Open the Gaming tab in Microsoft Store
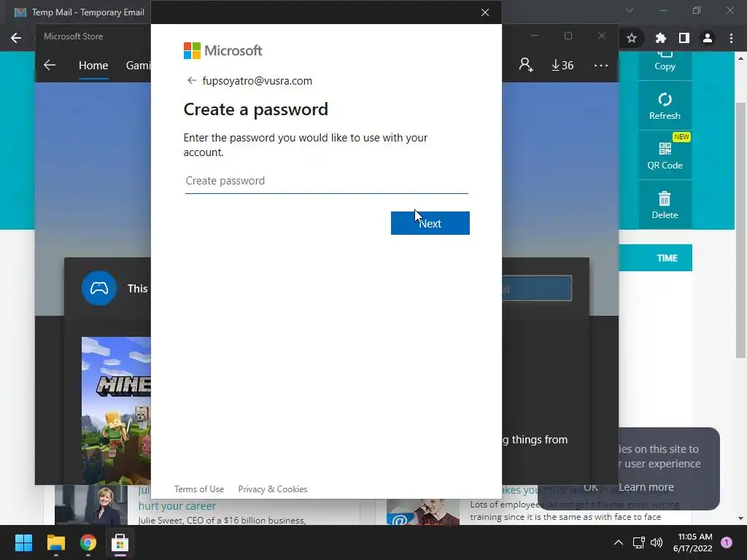The width and height of the screenshot is (747, 560). coord(138,65)
